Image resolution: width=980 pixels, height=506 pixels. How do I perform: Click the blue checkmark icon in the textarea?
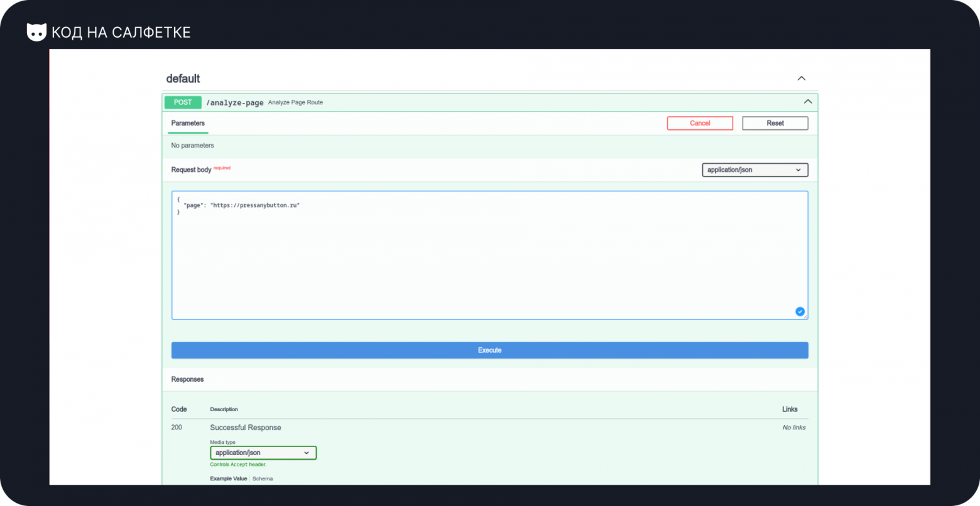click(800, 311)
